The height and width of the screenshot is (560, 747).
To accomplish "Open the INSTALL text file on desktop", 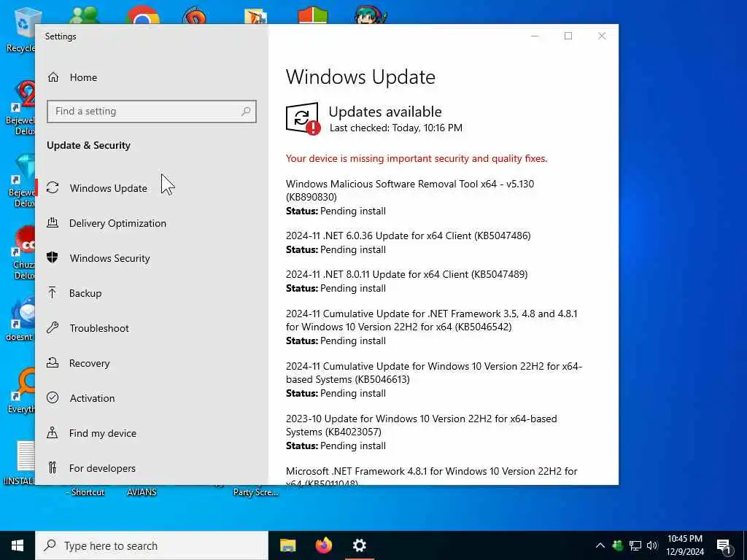I will 19,463.
